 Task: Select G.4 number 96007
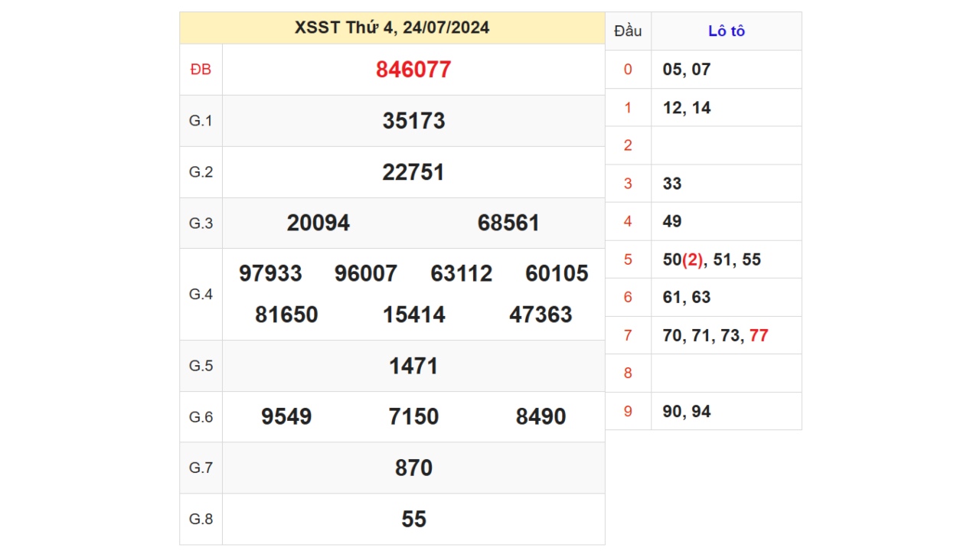[x=366, y=274]
